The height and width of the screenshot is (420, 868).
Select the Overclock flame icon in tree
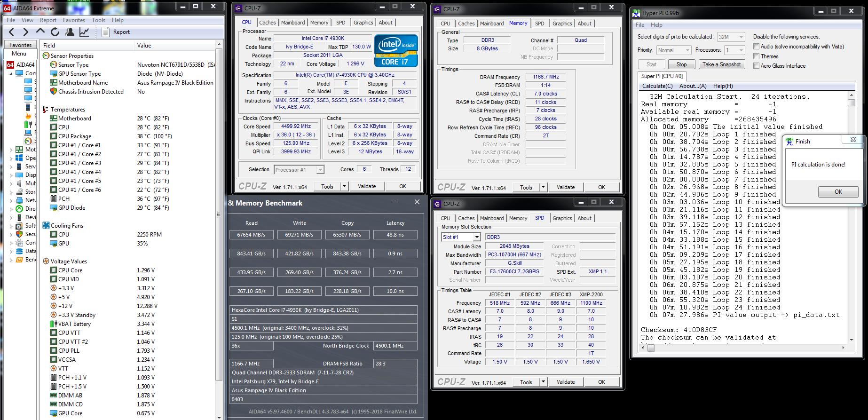(x=28, y=116)
